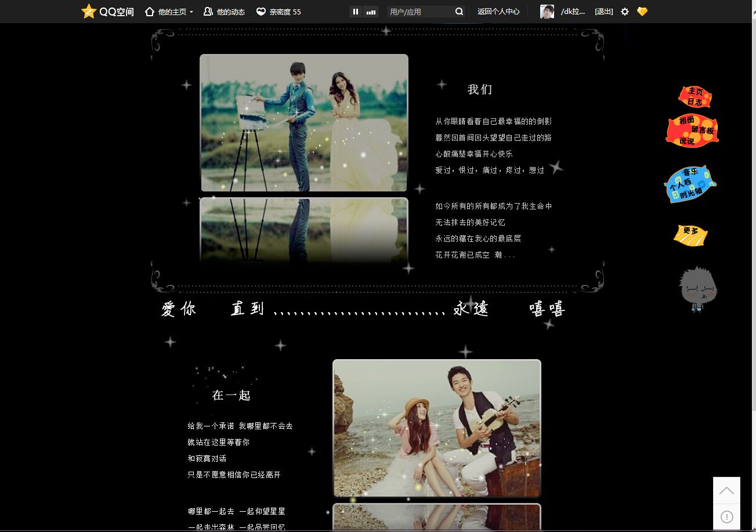756x532 pixels.
Task: Select 时光轴 on the blue pillow
Action: pyautogui.click(x=691, y=193)
